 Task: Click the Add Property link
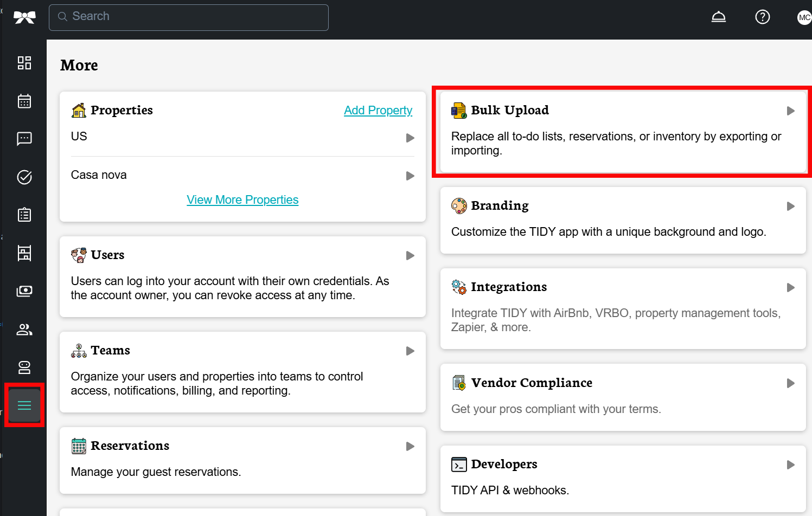click(378, 111)
